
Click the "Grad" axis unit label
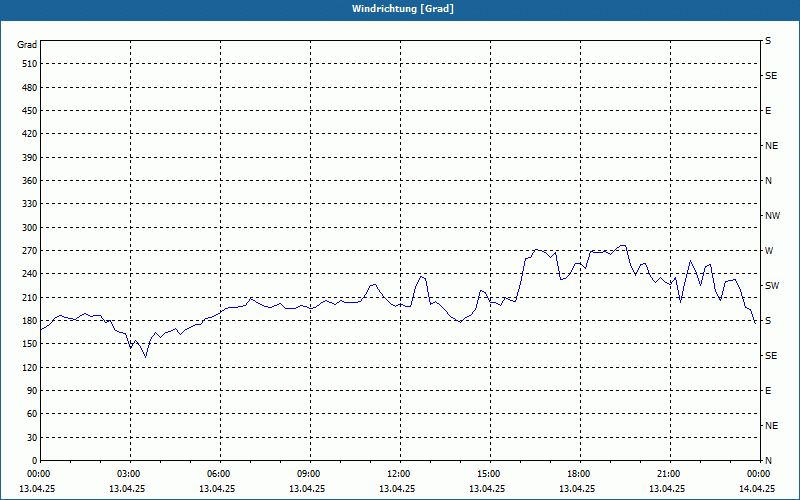pyautogui.click(x=27, y=45)
